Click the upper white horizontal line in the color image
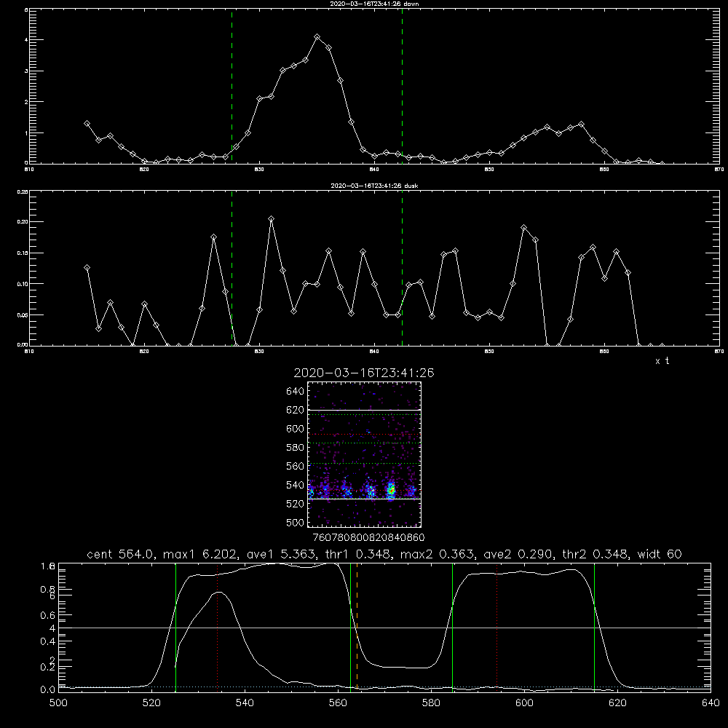728x728 pixels. [x=364, y=410]
